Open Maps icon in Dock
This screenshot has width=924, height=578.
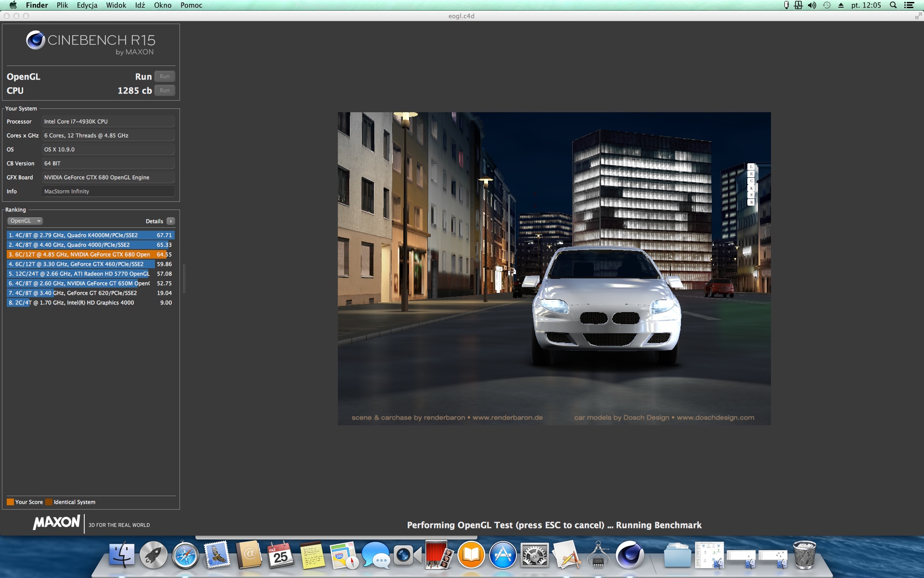[x=344, y=555]
